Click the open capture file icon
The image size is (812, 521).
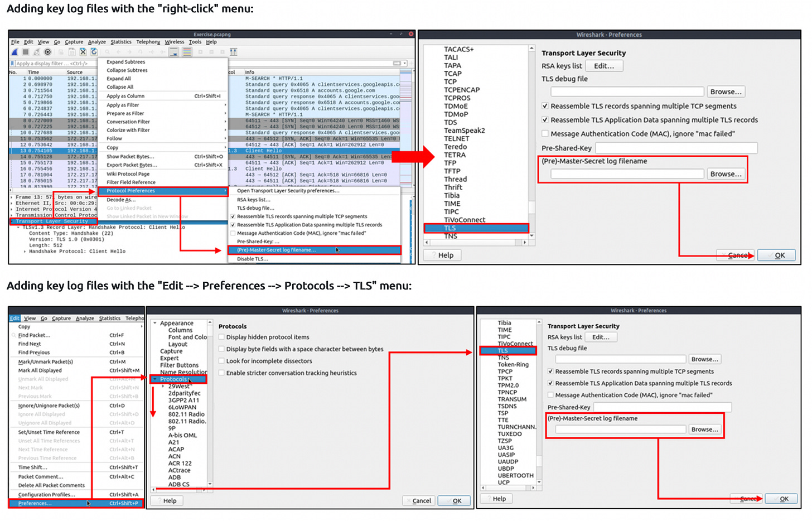[61, 52]
